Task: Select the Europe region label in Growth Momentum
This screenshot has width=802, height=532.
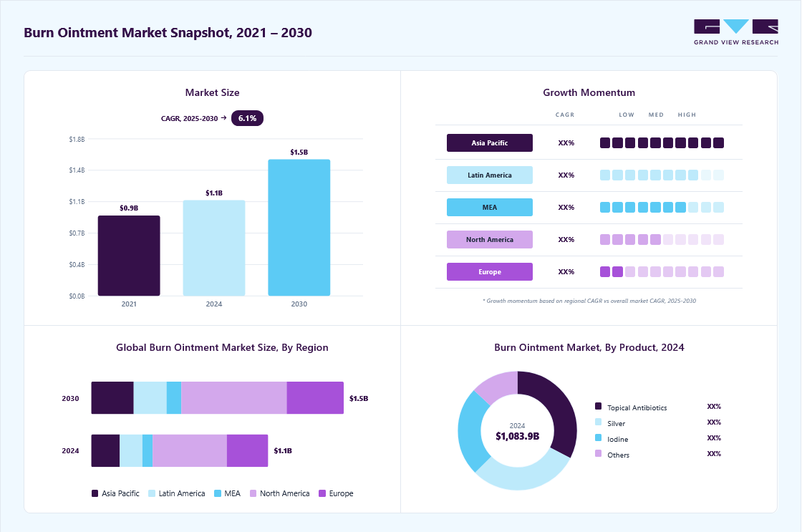Action: 490,271
